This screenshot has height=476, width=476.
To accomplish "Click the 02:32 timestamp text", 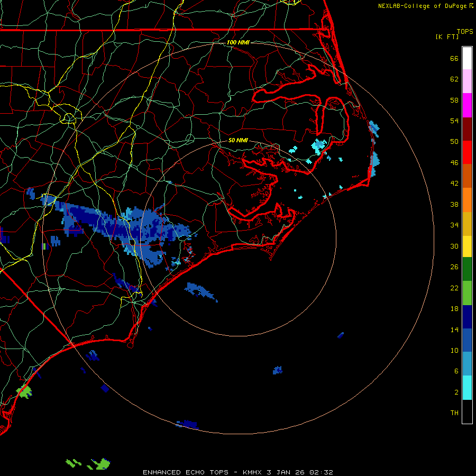I will point(321,472).
